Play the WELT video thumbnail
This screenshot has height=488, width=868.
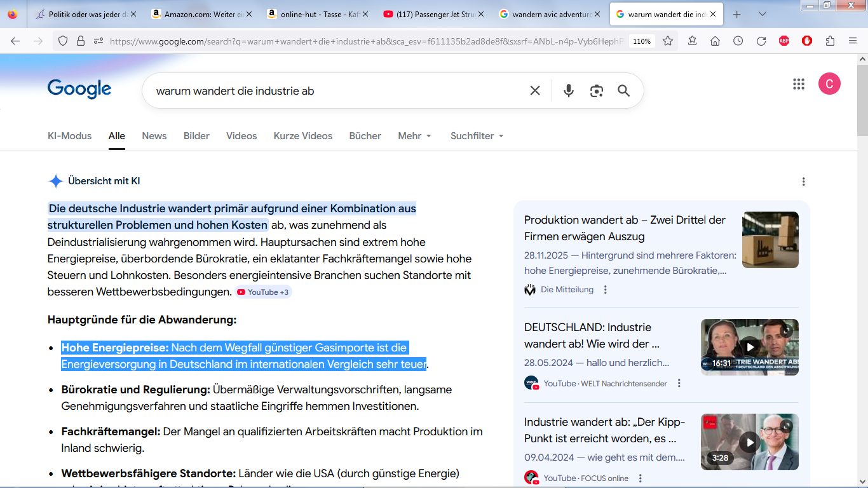(749, 347)
